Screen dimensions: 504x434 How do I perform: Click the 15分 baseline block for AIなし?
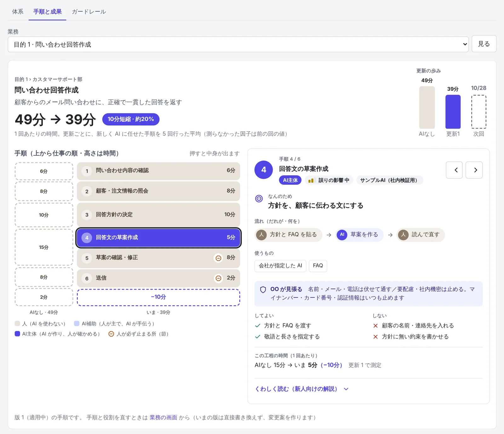[x=44, y=247]
